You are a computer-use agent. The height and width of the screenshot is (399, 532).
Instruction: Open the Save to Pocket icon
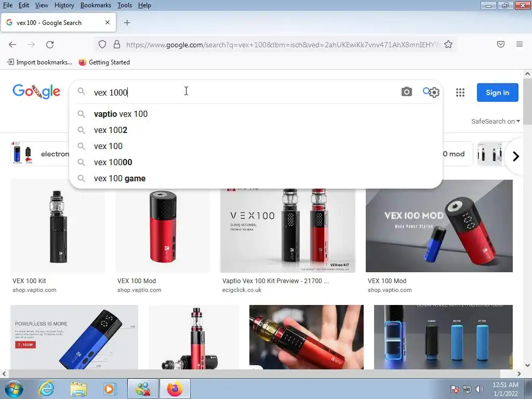point(501,44)
